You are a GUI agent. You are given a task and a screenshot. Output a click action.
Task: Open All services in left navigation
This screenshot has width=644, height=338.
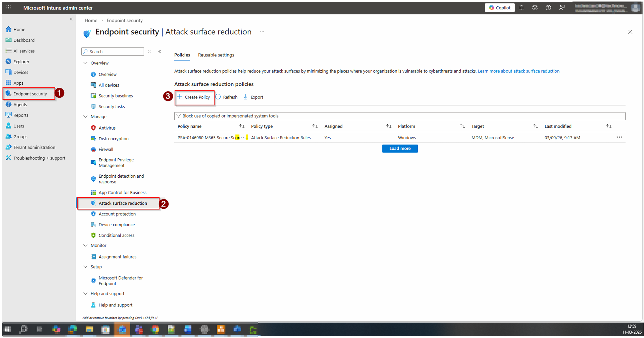click(x=20, y=51)
